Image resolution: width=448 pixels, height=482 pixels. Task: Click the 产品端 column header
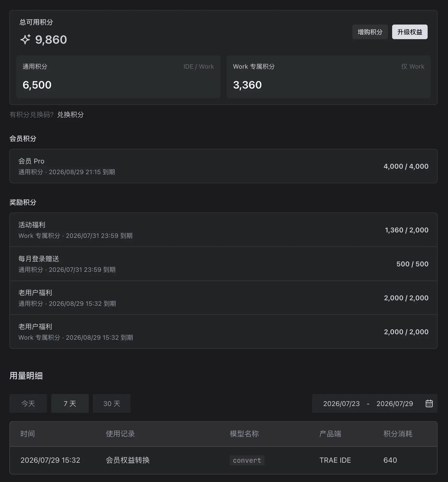[330, 434]
